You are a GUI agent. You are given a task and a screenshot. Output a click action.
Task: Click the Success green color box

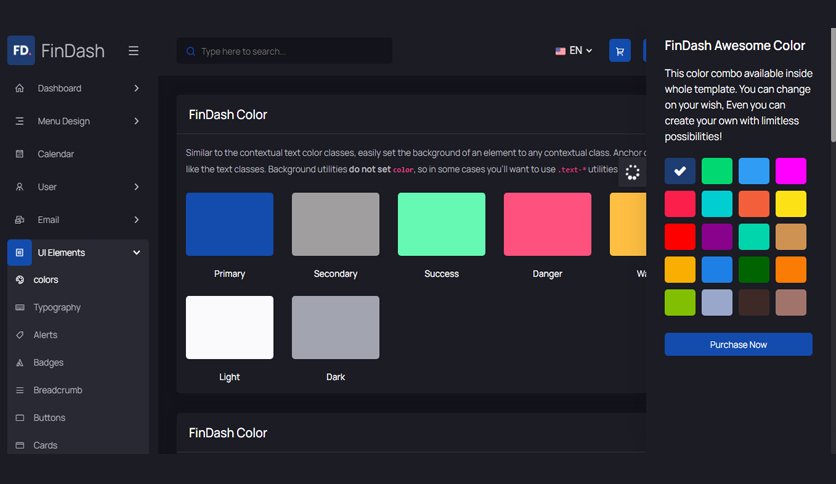[441, 224]
